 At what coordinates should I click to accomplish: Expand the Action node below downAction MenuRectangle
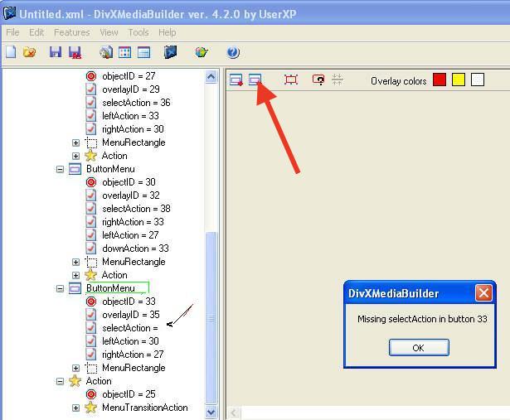coord(75,276)
